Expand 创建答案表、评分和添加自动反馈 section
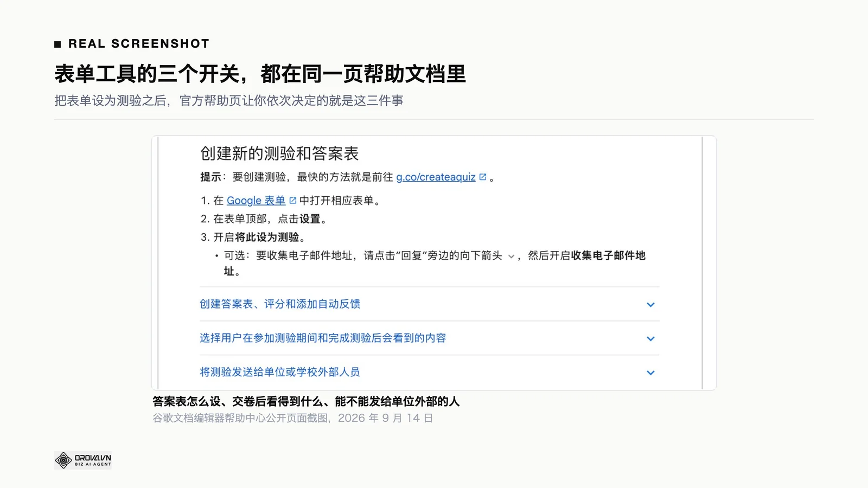868x488 pixels. pyautogui.click(x=429, y=304)
